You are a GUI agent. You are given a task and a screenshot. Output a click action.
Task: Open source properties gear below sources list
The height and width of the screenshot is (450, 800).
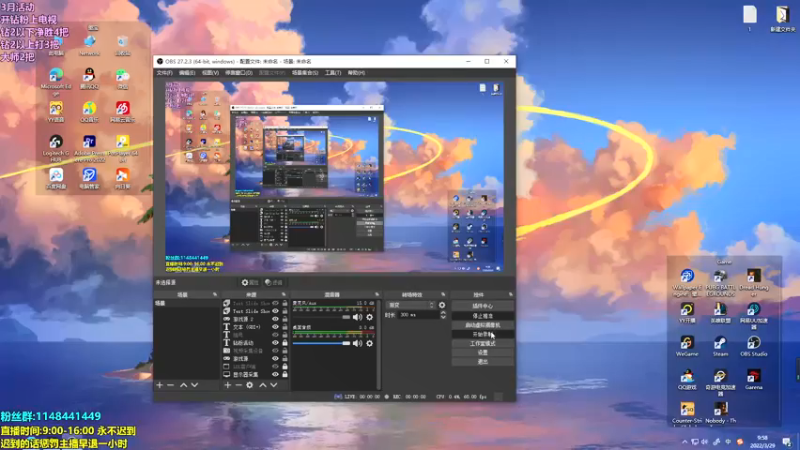pyautogui.click(x=249, y=385)
